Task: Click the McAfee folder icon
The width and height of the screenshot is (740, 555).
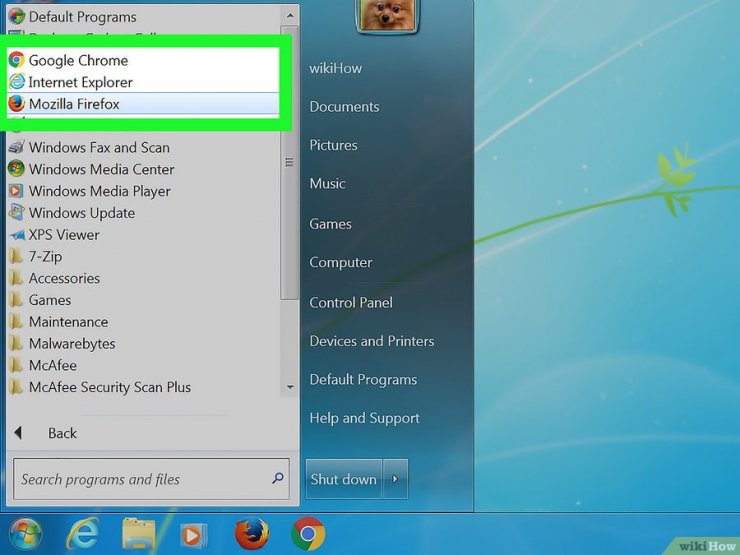Action: coord(16,365)
